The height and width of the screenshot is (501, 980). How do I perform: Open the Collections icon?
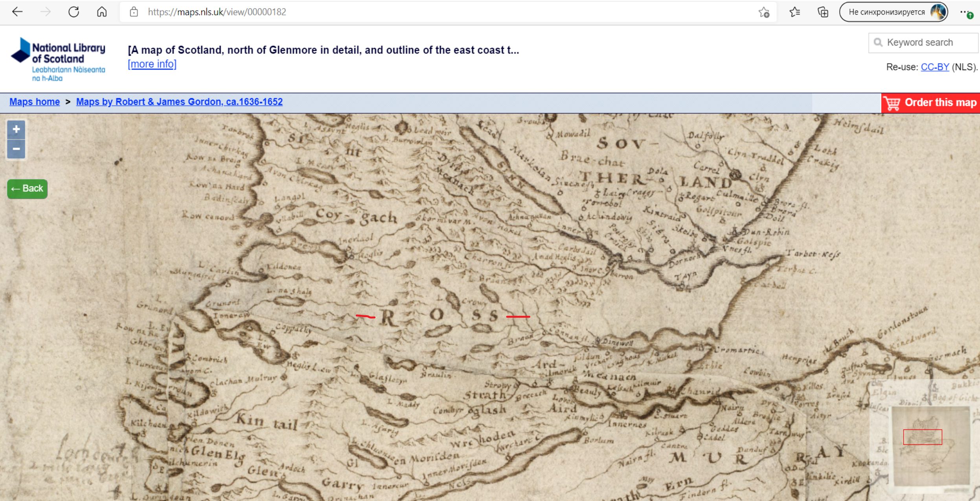(823, 12)
